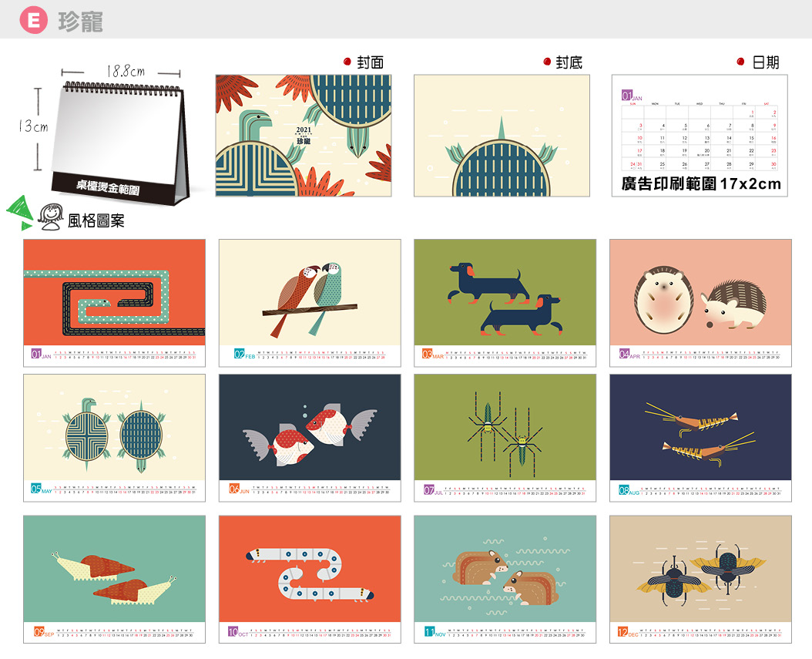Select the 06 JUN goldfish page
Viewport: 812px width, 659px height.
point(310,438)
